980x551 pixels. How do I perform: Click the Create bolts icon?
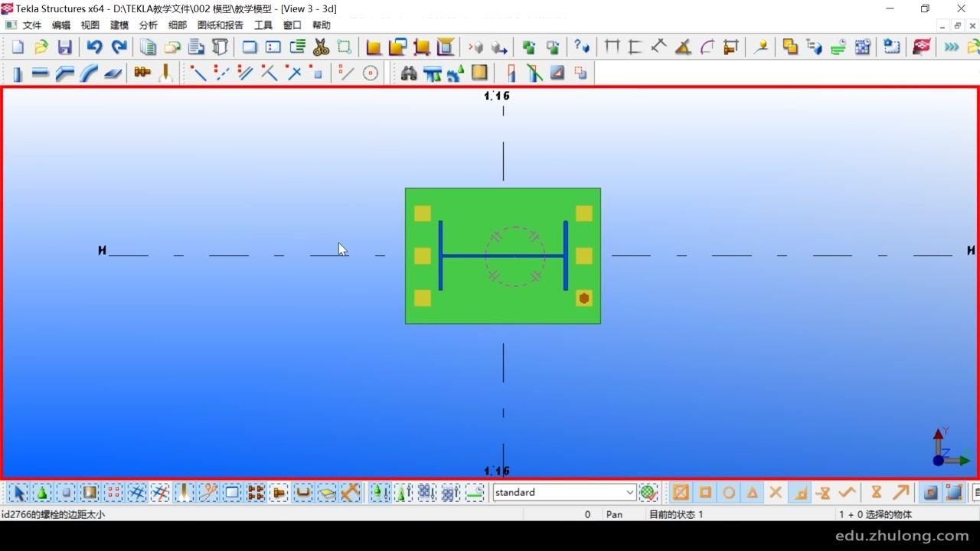(x=142, y=73)
